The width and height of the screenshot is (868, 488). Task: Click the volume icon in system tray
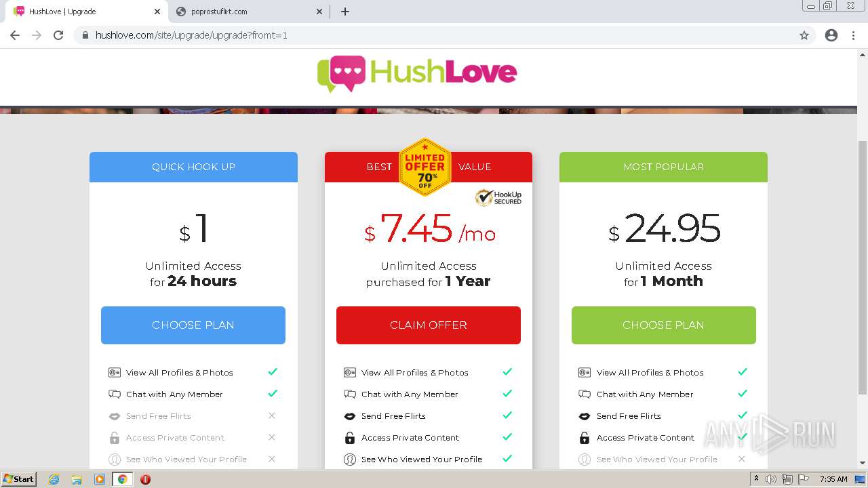coord(771,479)
